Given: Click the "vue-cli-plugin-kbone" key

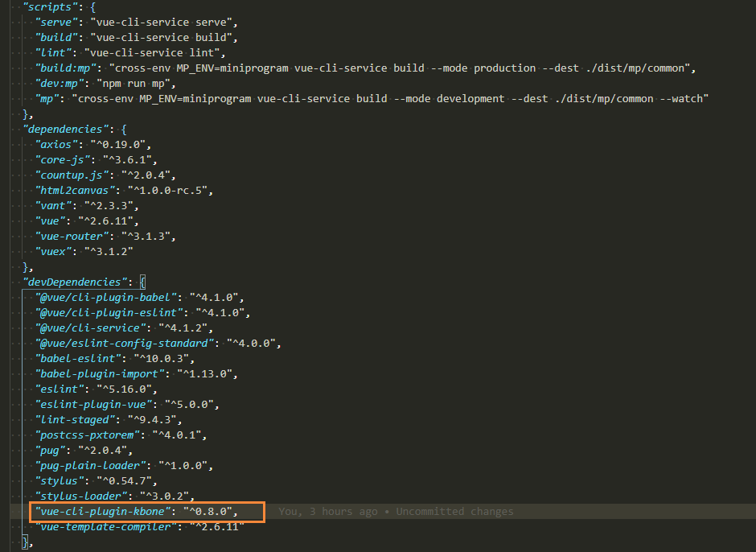Looking at the screenshot, I should [x=103, y=512].
